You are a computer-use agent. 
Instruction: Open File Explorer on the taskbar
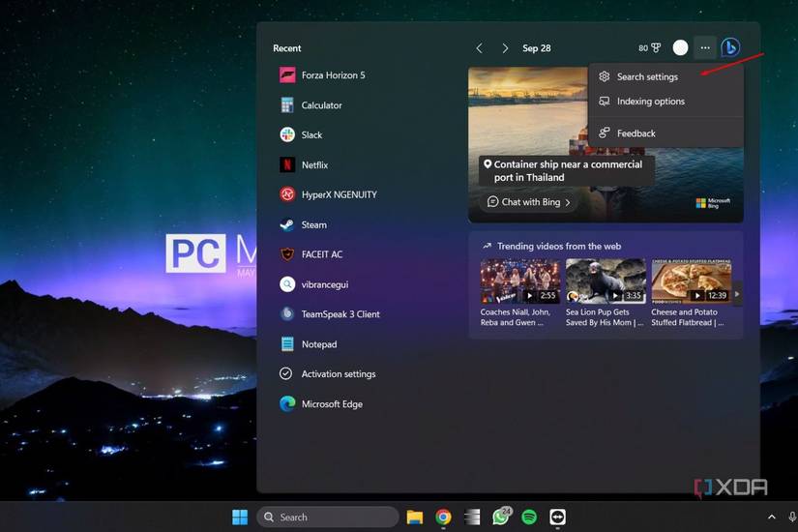(x=415, y=517)
